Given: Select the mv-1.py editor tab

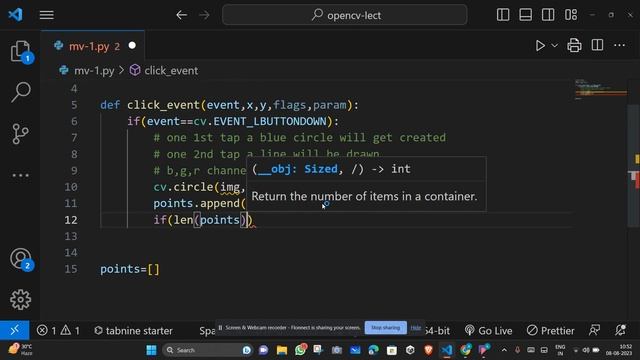Looking at the screenshot, I should 93,46.
